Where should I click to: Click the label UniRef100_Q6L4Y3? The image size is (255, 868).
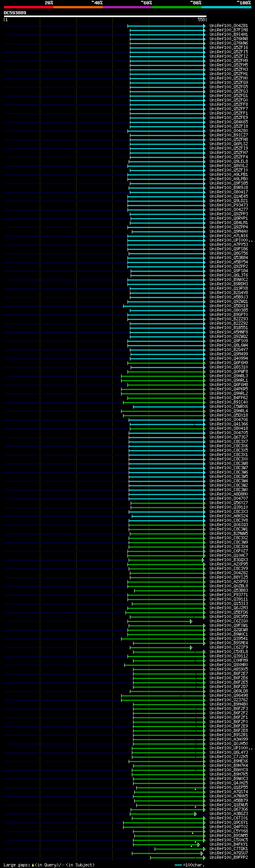tap(229, 753)
